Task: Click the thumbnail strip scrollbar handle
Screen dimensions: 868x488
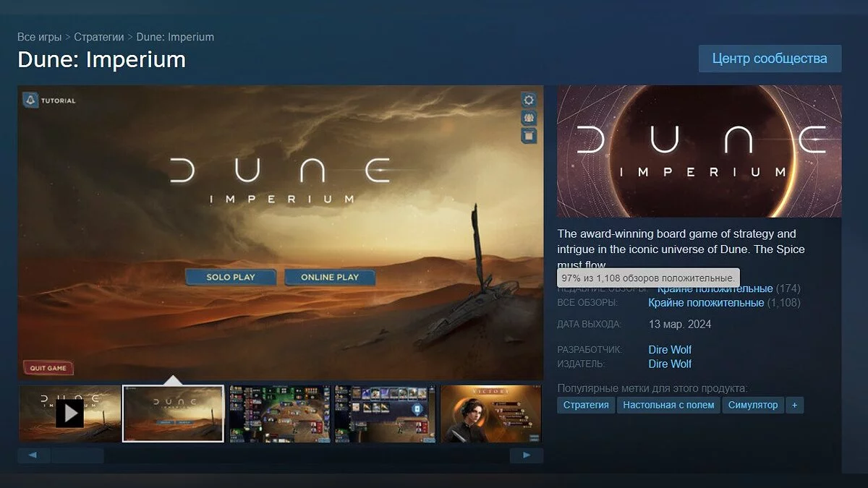Action: [77, 455]
